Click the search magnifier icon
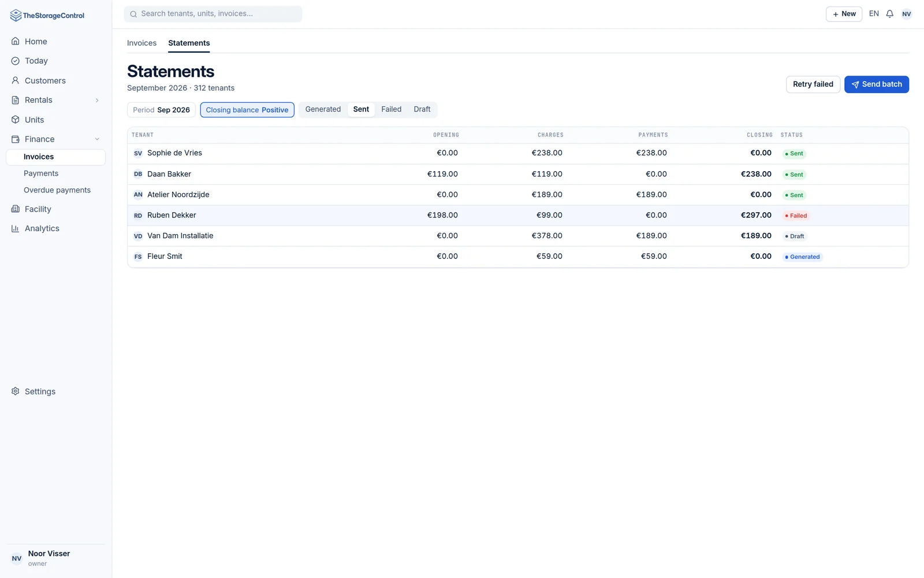This screenshot has height=578, width=924. click(133, 14)
